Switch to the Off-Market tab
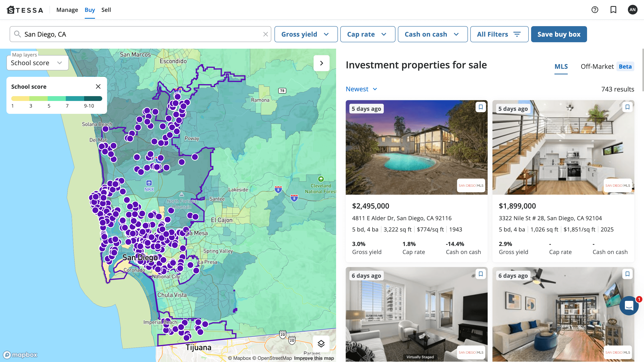This screenshot has width=644, height=362. 597,66
